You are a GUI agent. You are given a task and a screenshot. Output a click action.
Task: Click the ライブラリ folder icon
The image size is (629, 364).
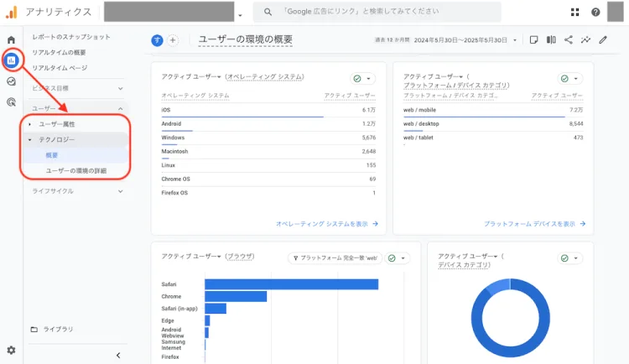tap(34, 330)
